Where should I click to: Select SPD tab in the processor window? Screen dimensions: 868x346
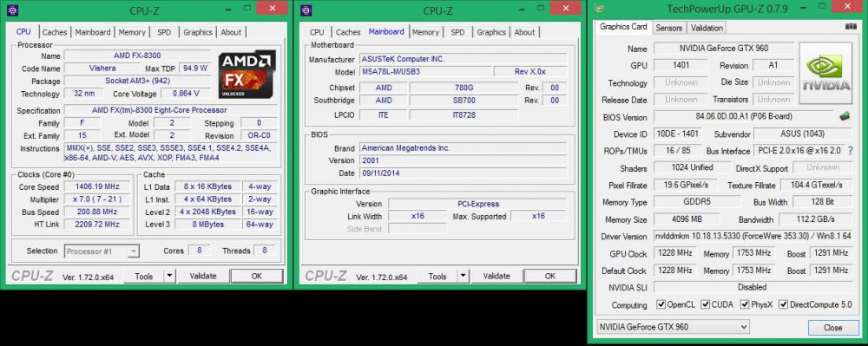pyautogui.click(x=164, y=32)
